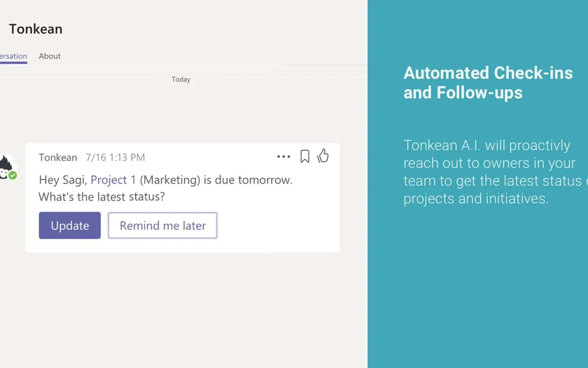This screenshot has width=588, height=368.
Task: Click the Update button
Action: (70, 225)
